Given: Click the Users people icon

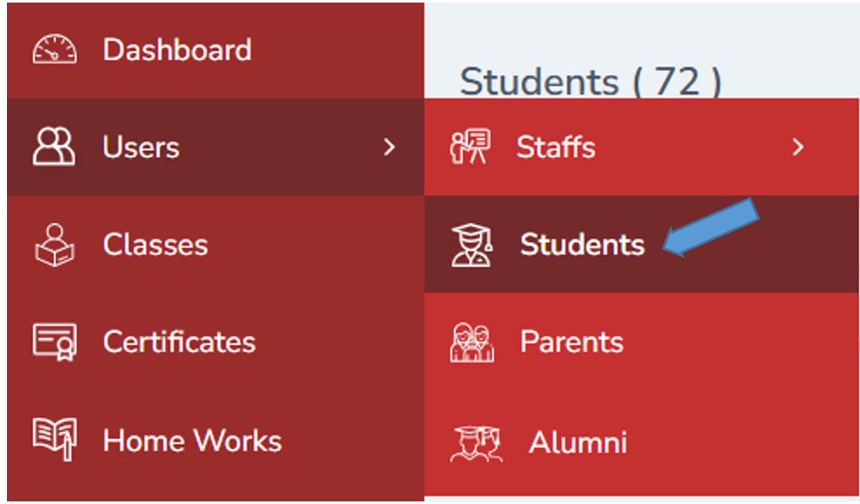Looking at the screenshot, I should [x=54, y=147].
